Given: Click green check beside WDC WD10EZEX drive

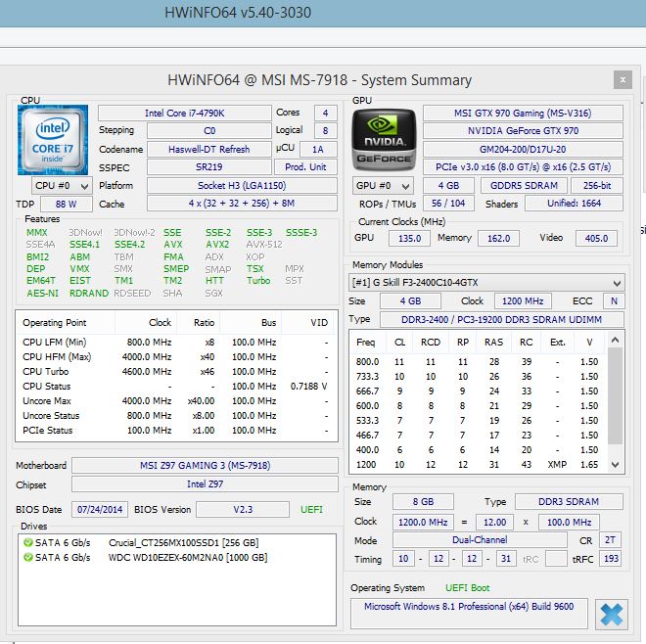Looking at the screenshot, I should [x=28, y=558].
